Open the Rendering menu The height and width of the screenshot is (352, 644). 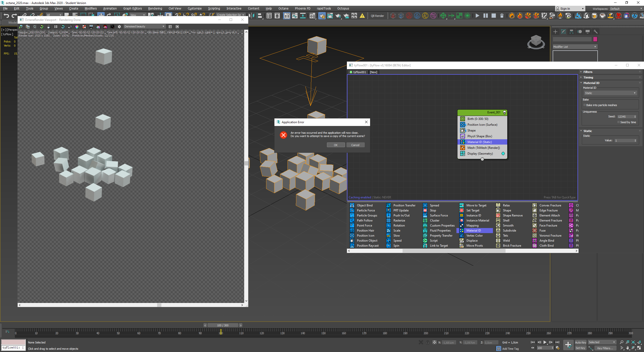[155, 9]
